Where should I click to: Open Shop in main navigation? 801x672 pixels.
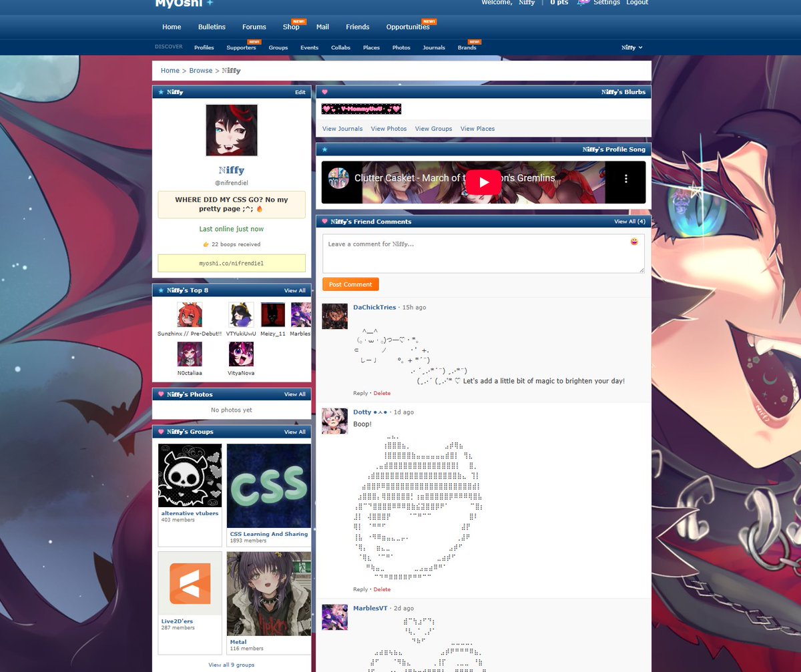coord(291,27)
